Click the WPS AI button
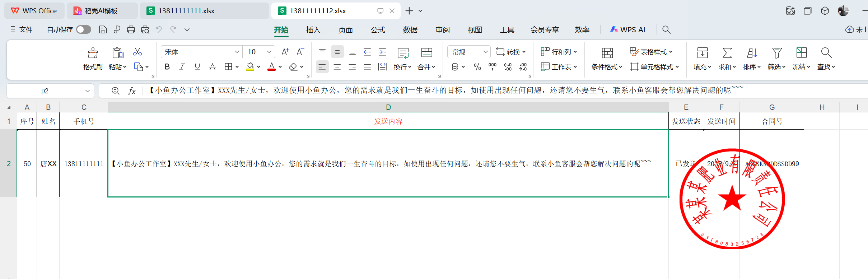The width and height of the screenshot is (868, 279). (628, 30)
